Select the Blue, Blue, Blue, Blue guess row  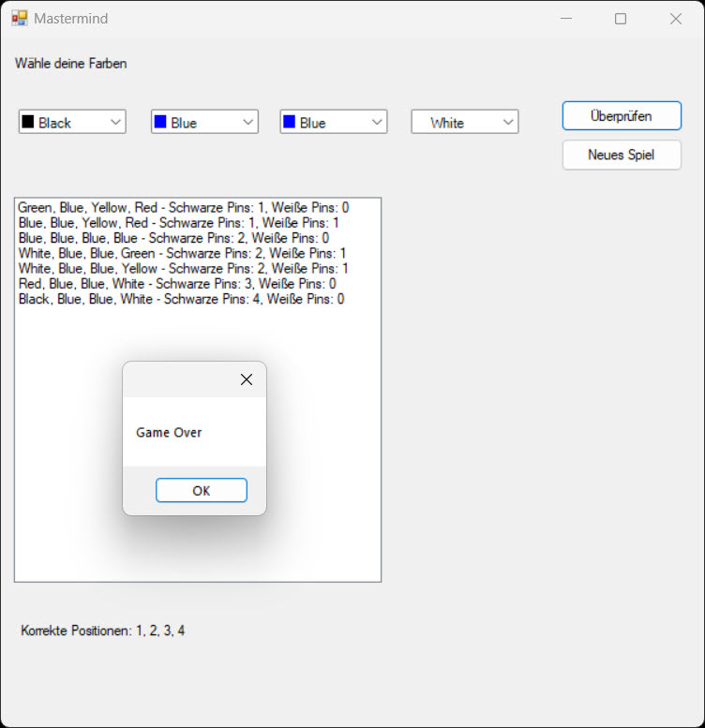pos(173,238)
